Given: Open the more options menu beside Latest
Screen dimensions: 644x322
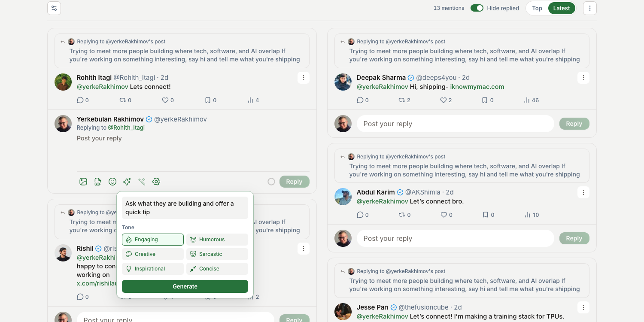Looking at the screenshot, I should (590, 8).
